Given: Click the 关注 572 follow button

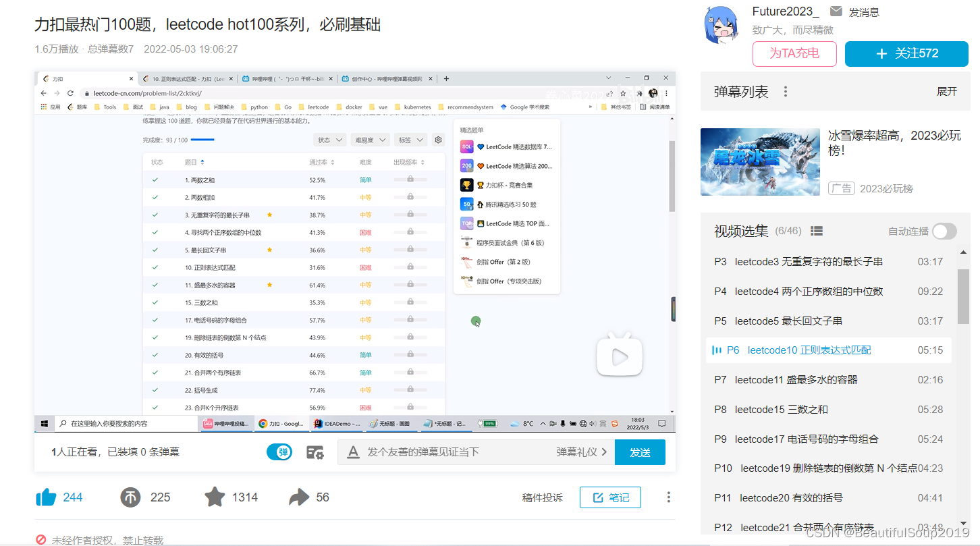Looking at the screenshot, I should (x=906, y=54).
